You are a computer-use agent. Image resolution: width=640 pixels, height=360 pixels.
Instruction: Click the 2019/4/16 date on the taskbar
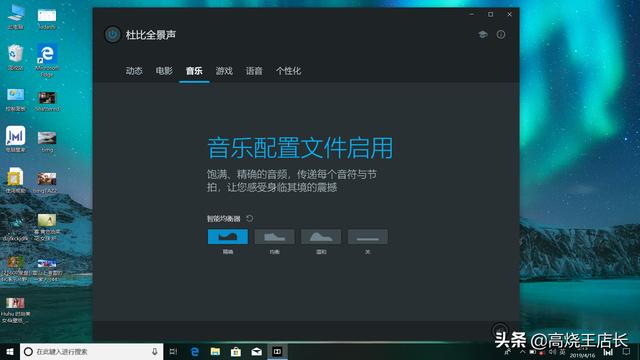click(x=582, y=356)
